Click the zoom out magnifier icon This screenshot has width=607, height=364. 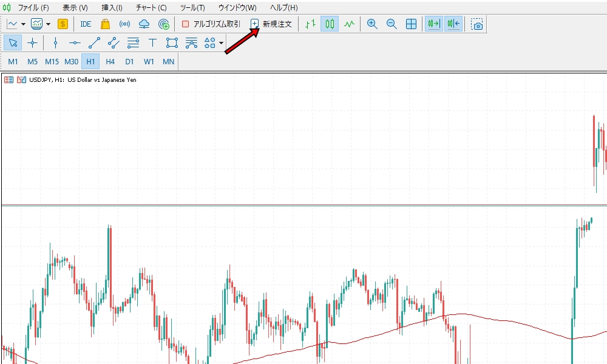tap(392, 24)
